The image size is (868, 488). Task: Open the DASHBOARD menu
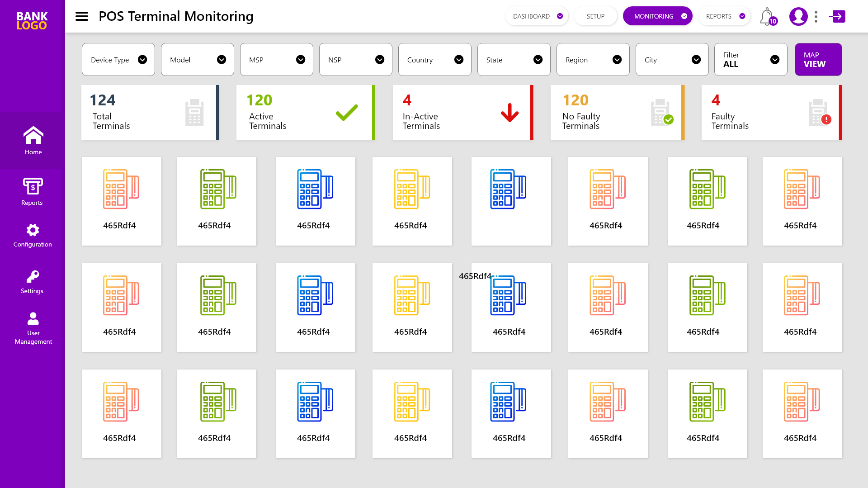tap(537, 16)
